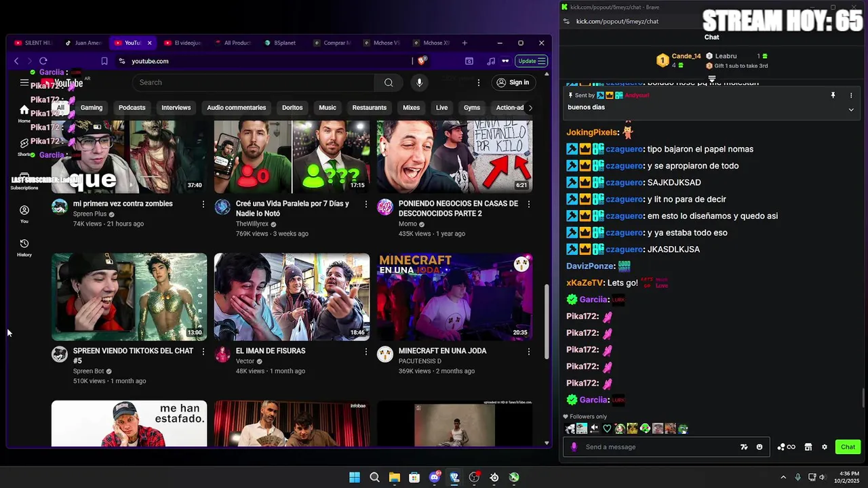Switch to the Juan Amer TikTok tab
868x488 pixels.
84,43
